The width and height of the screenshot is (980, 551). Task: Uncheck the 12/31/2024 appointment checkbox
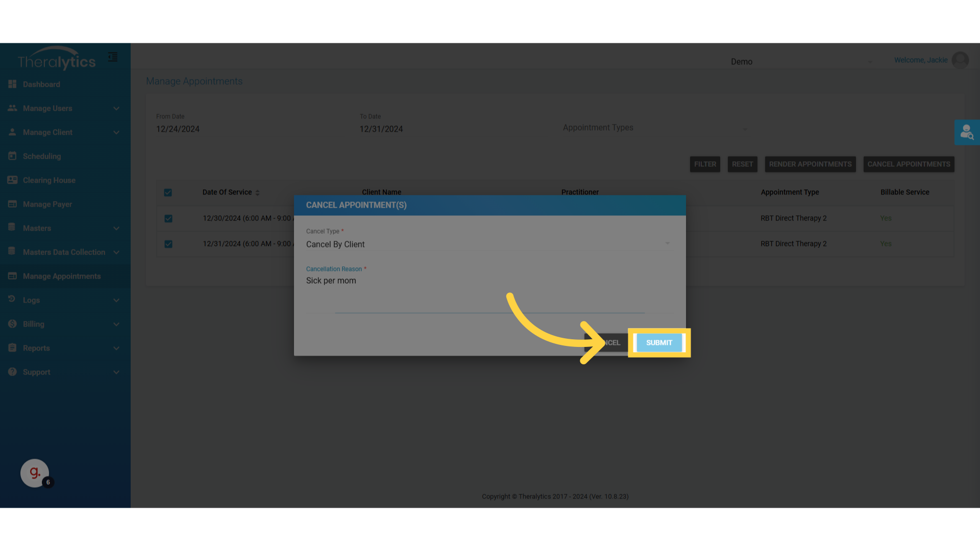point(168,244)
